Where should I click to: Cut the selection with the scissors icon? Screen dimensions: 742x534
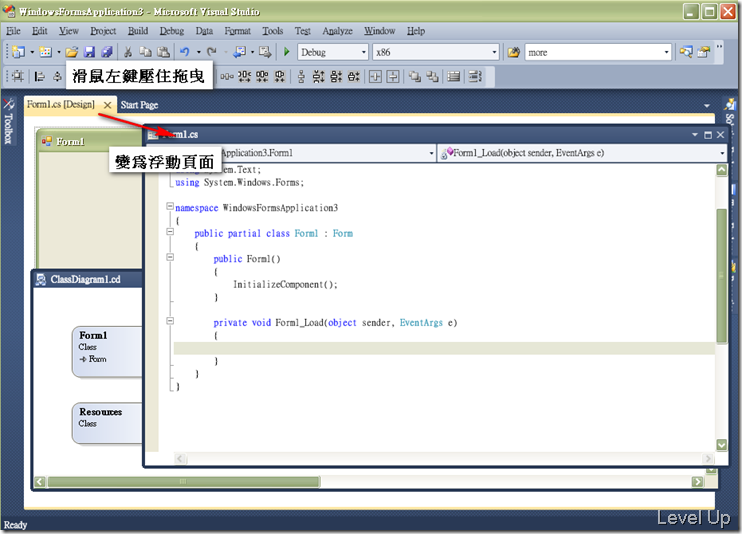pyautogui.click(x=128, y=52)
